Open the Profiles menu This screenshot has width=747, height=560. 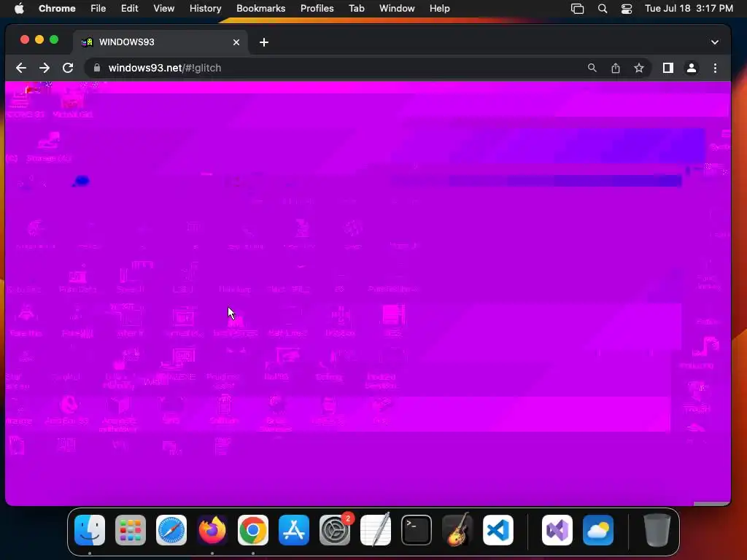pyautogui.click(x=317, y=9)
